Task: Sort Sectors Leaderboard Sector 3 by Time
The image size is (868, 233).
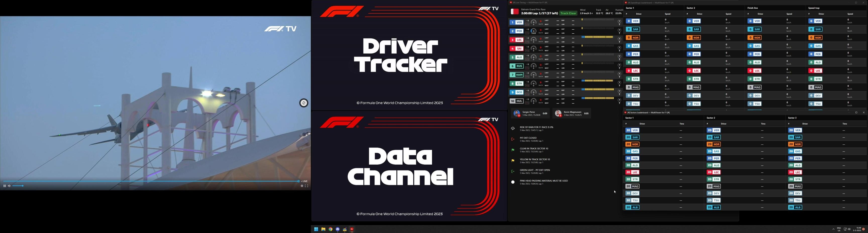Action: click(x=845, y=124)
